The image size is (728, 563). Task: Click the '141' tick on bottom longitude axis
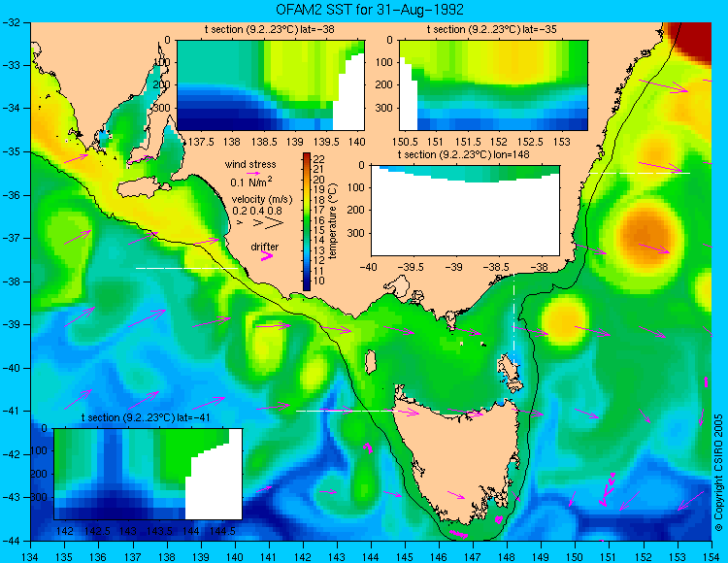pos(268,556)
